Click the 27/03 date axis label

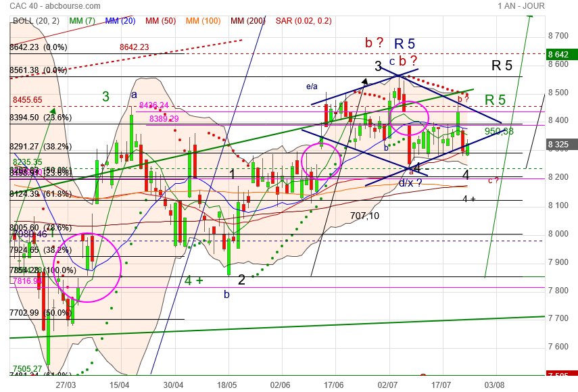[x=66, y=385]
